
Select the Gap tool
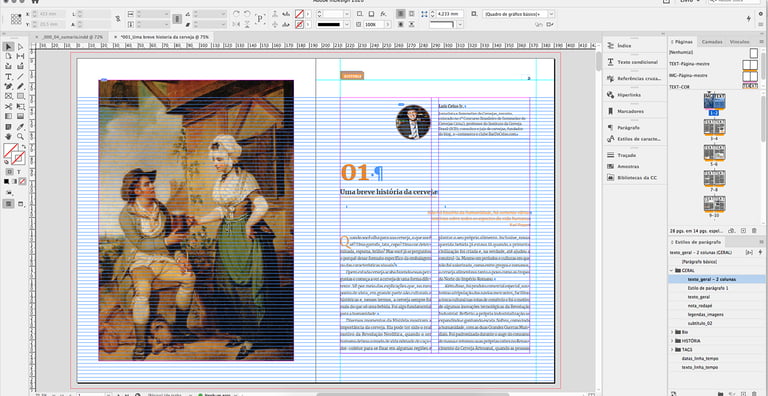(21, 56)
